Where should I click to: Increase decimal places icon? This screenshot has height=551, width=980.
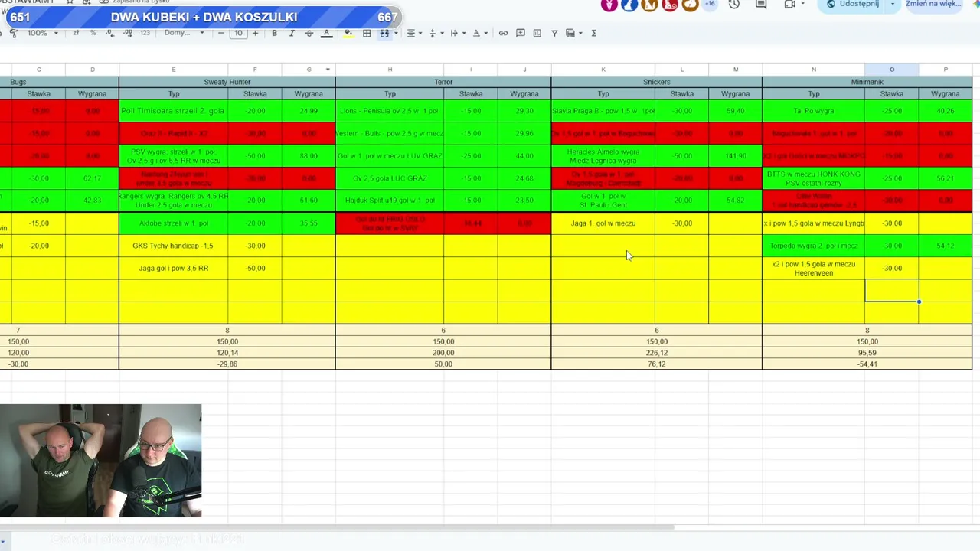click(127, 33)
